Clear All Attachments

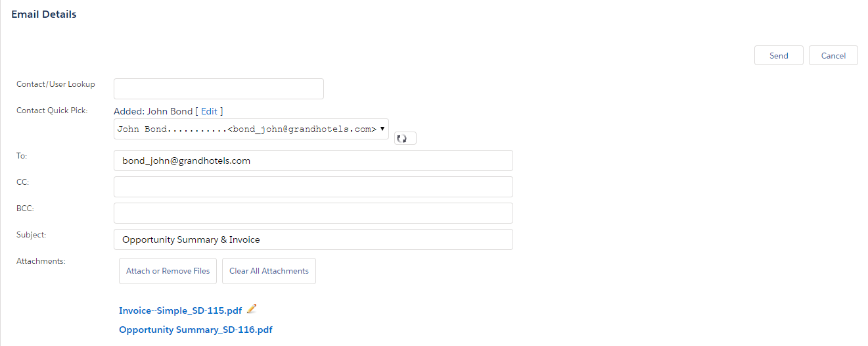pos(269,271)
